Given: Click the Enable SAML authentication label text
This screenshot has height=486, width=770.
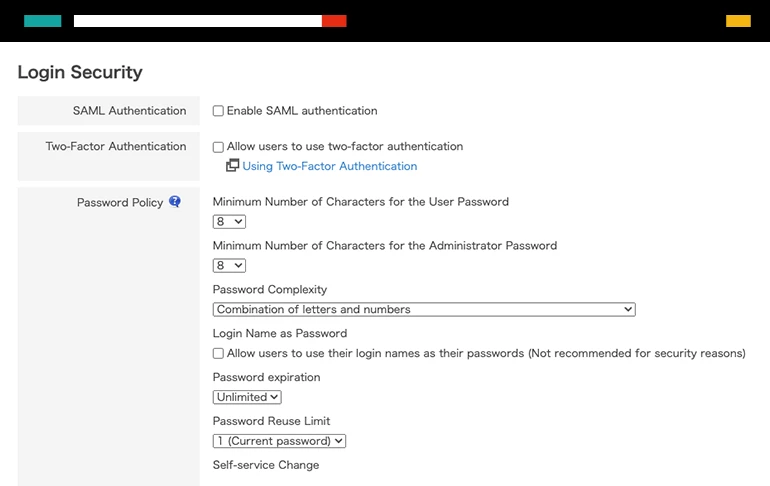Looking at the screenshot, I should pyautogui.click(x=302, y=111).
